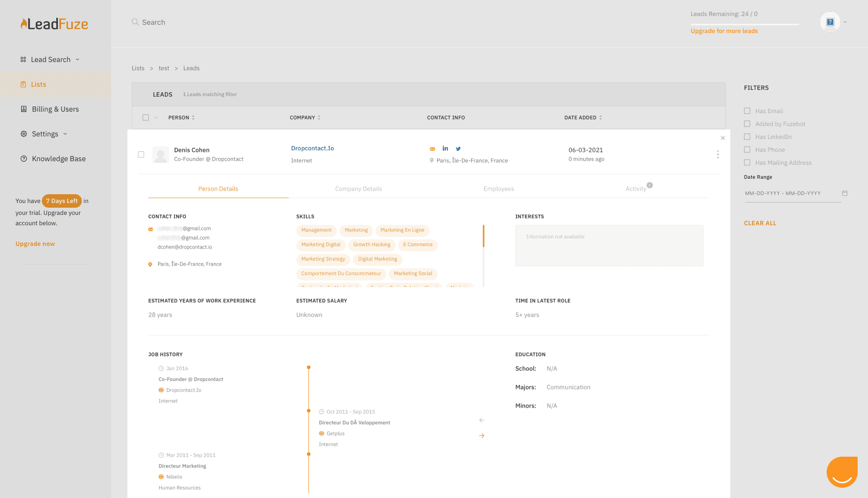868x498 pixels.
Task: Expand the Settings menu chevron
Action: click(65, 134)
